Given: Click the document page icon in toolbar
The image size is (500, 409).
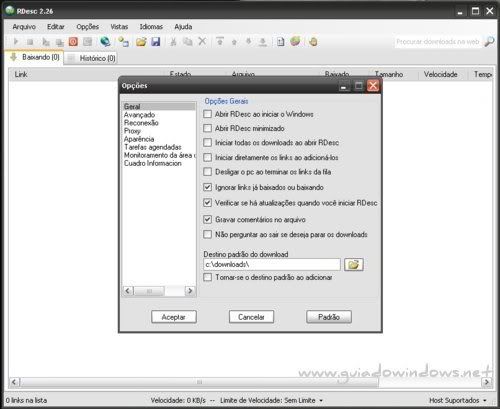Looking at the screenshot, I should pyautogui.click(x=281, y=42).
